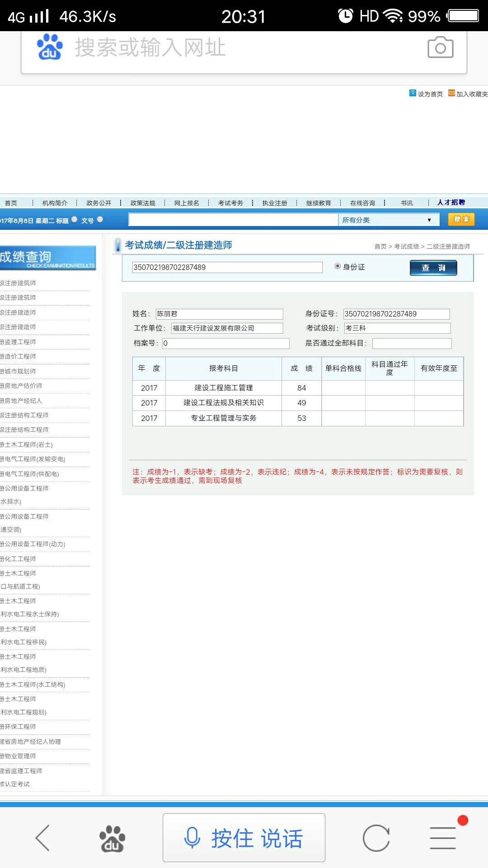Click the orange 搜索 button
Viewport: 488px width, 868px height.
(461, 219)
